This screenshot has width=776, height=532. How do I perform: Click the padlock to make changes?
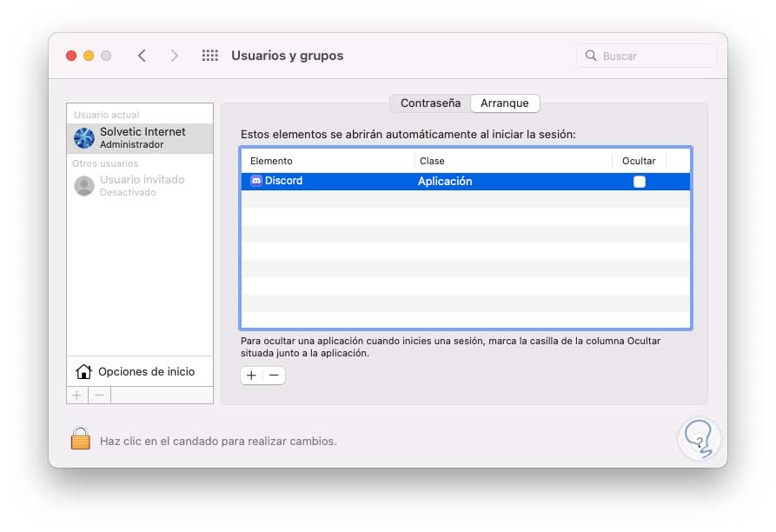coord(80,438)
